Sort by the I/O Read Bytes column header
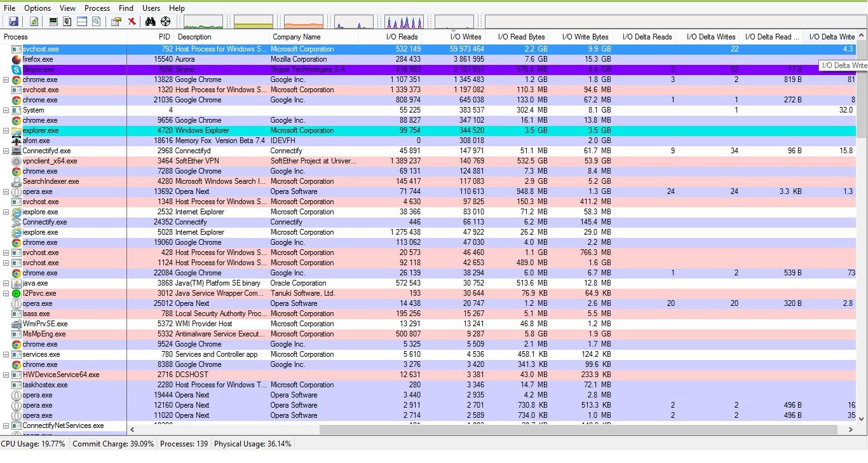This screenshot has width=868, height=463. (517, 37)
